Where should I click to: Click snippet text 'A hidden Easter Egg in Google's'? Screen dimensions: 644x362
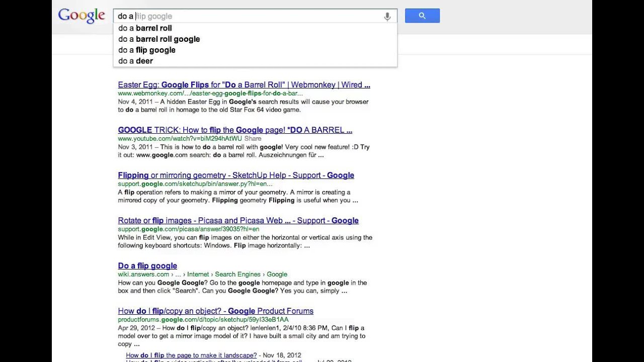click(209, 102)
